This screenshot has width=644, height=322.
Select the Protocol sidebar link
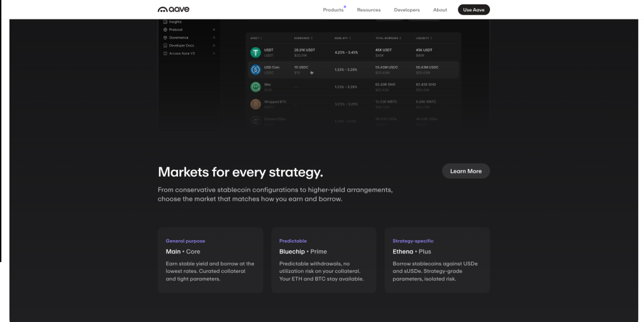tap(176, 30)
